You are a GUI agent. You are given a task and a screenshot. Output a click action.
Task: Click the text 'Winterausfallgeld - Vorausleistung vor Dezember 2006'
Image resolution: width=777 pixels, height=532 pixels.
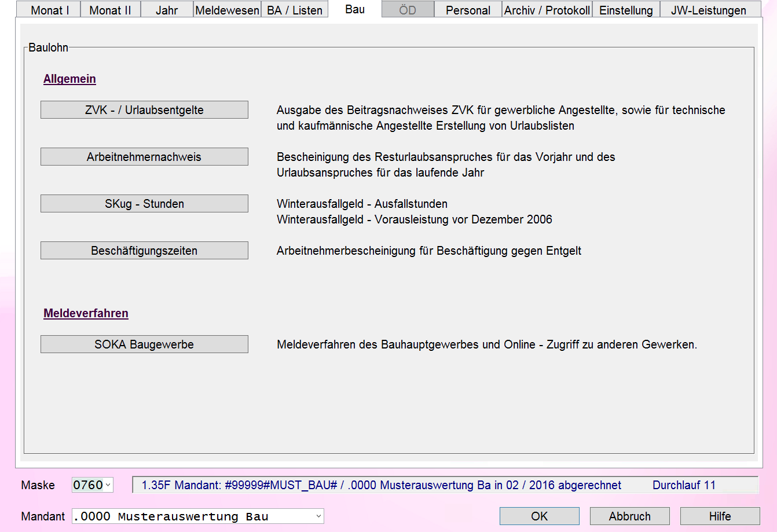click(x=415, y=219)
